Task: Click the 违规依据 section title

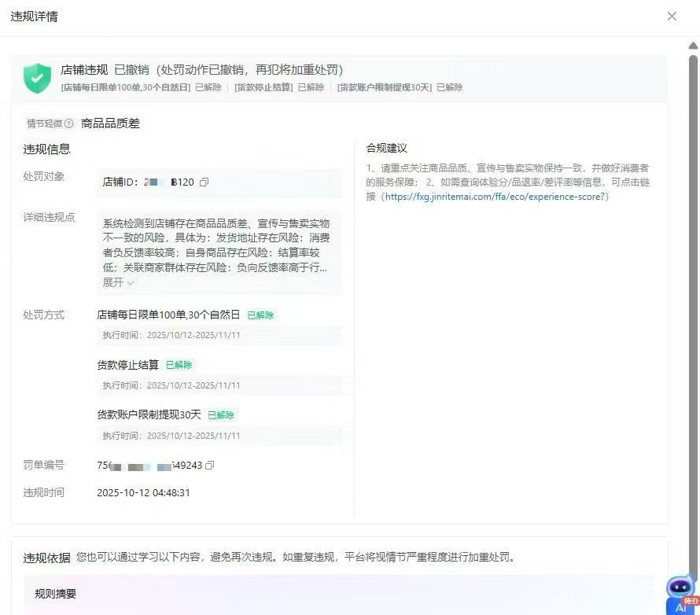Action: [x=46, y=558]
